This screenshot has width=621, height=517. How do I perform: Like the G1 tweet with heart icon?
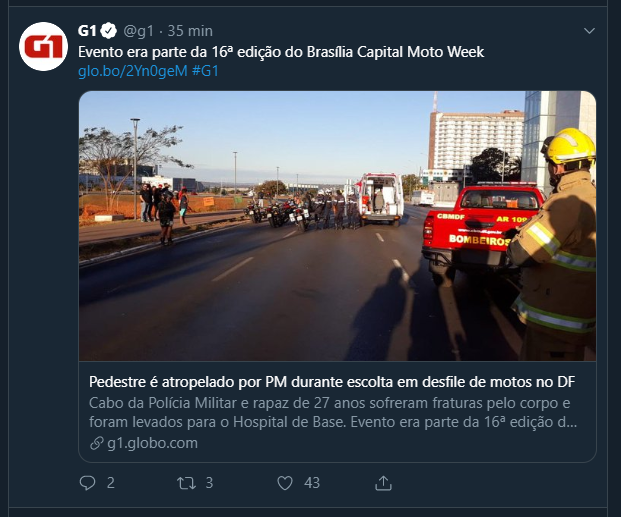(x=285, y=483)
